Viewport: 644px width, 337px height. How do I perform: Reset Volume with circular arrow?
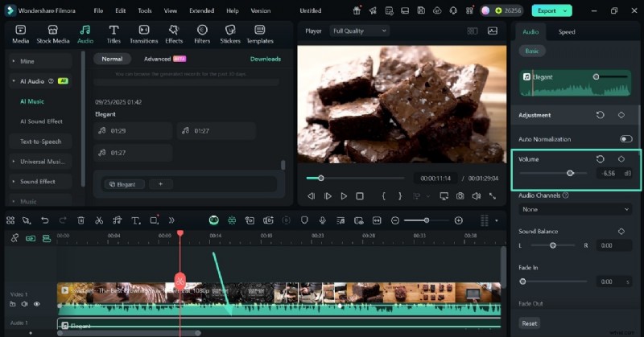tap(600, 159)
